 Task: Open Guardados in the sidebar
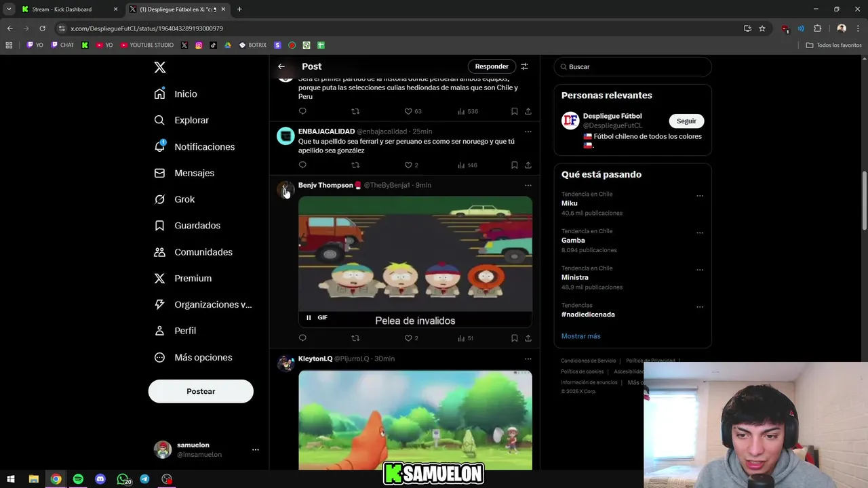pyautogui.click(x=187, y=225)
